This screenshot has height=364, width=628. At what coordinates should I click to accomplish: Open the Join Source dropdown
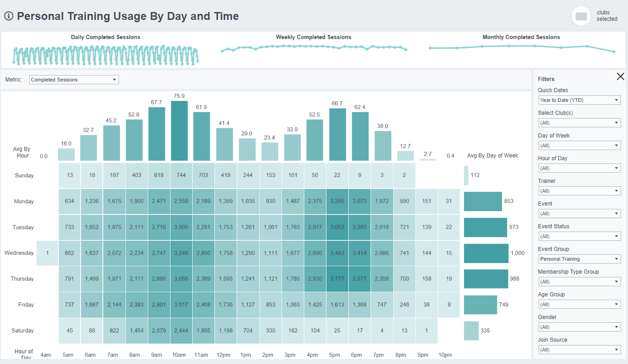[579, 349]
